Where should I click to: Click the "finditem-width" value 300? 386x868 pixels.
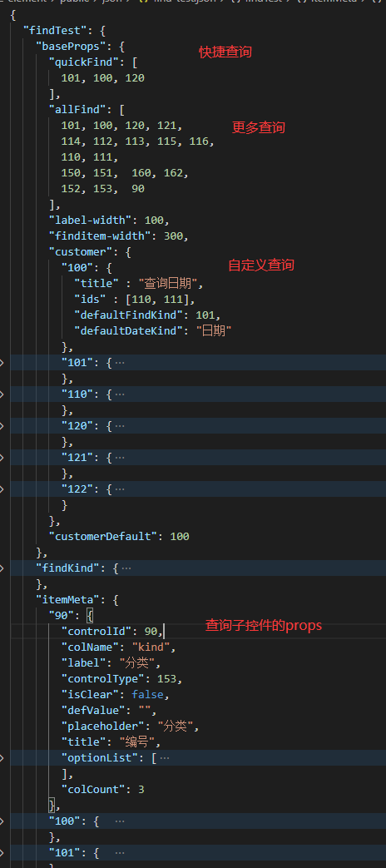(173, 236)
